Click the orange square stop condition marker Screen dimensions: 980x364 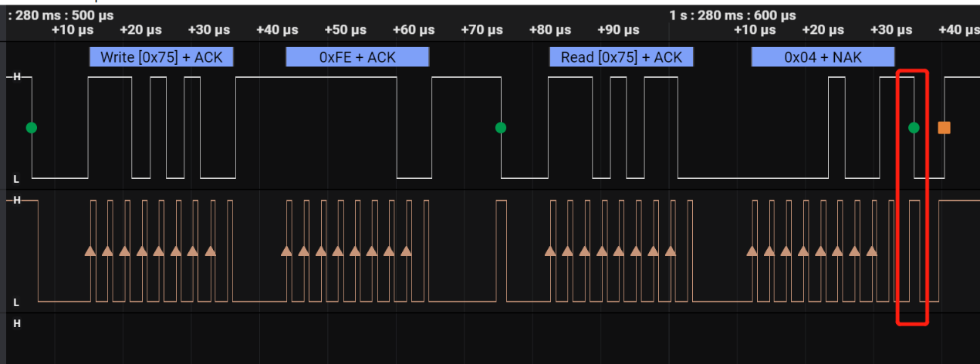click(944, 128)
